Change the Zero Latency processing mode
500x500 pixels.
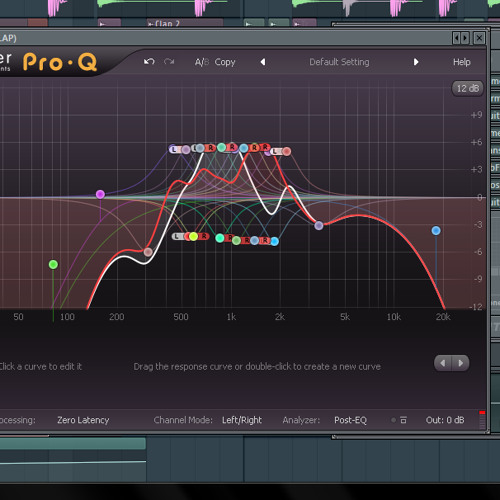pyautogui.click(x=83, y=420)
